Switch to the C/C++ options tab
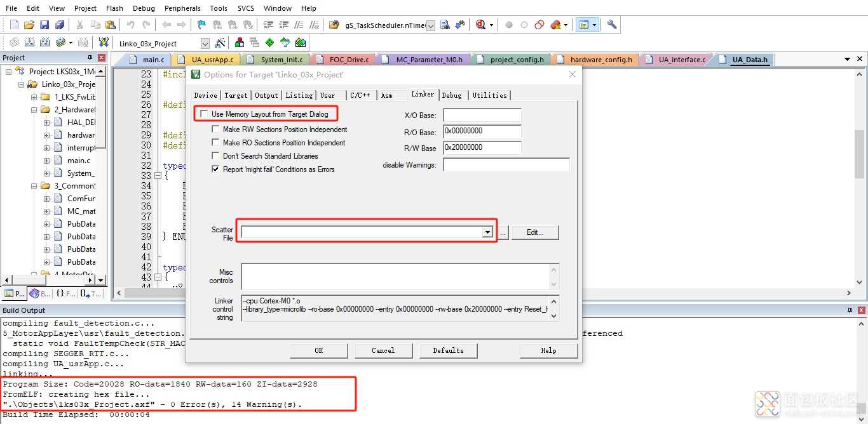Image resolution: width=868 pixels, height=424 pixels. pos(360,95)
